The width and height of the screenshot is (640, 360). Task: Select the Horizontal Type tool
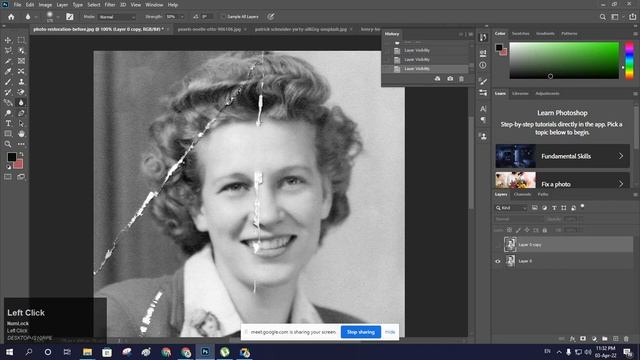click(x=8, y=123)
